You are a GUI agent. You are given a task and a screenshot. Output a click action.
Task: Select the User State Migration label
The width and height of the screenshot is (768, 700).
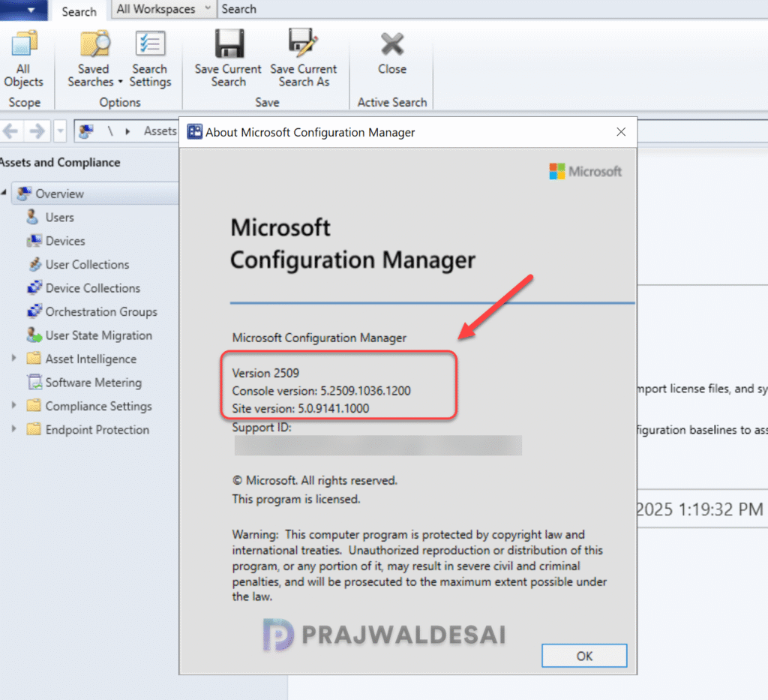click(99, 335)
